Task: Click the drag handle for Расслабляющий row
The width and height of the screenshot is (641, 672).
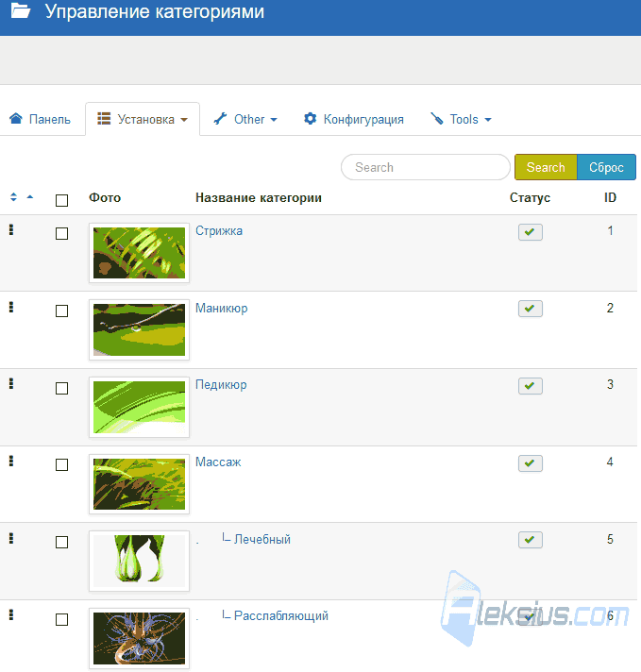Action: pyautogui.click(x=11, y=614)
